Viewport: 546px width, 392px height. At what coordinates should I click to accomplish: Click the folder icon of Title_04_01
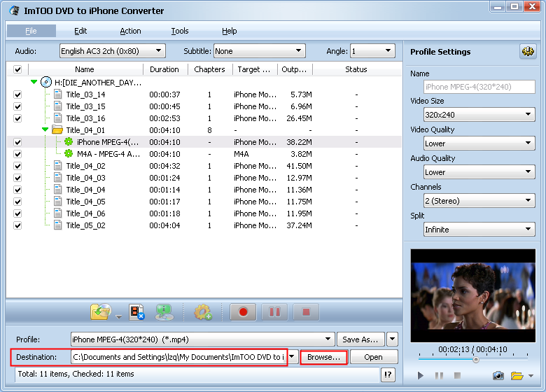coord(57,130)
